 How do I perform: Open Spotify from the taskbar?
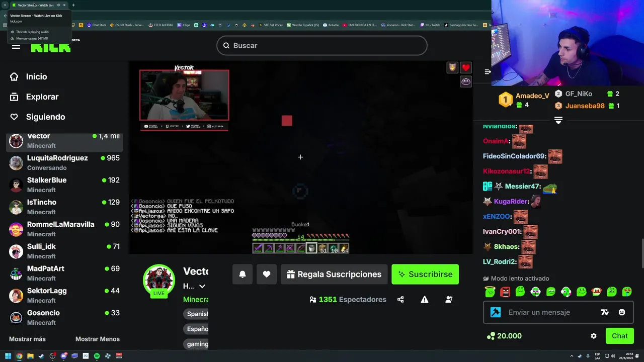(97, 356)
